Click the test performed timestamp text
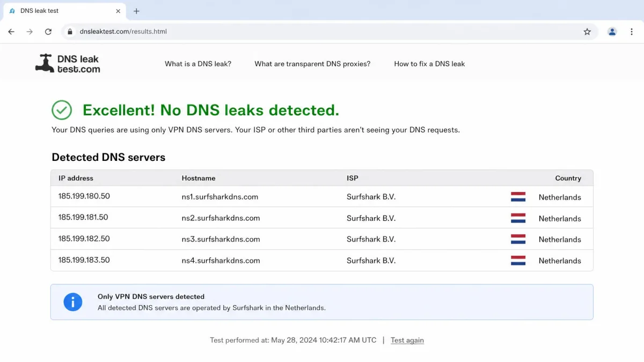 pos(293,340)
